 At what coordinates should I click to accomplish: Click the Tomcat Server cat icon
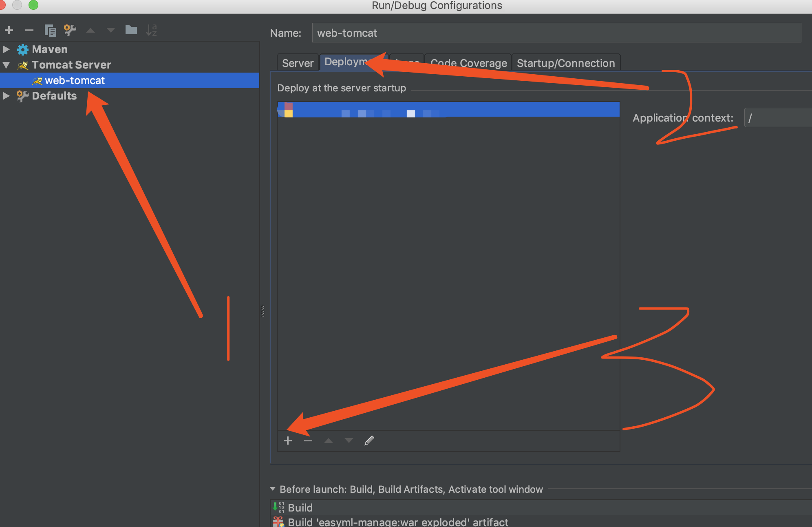tap(23, 65)
